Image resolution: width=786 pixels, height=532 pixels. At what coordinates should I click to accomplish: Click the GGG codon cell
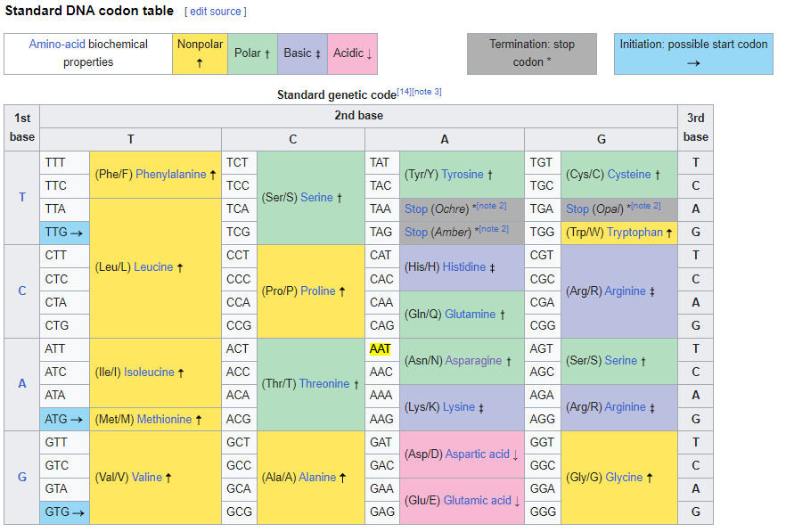click(543, 512)
